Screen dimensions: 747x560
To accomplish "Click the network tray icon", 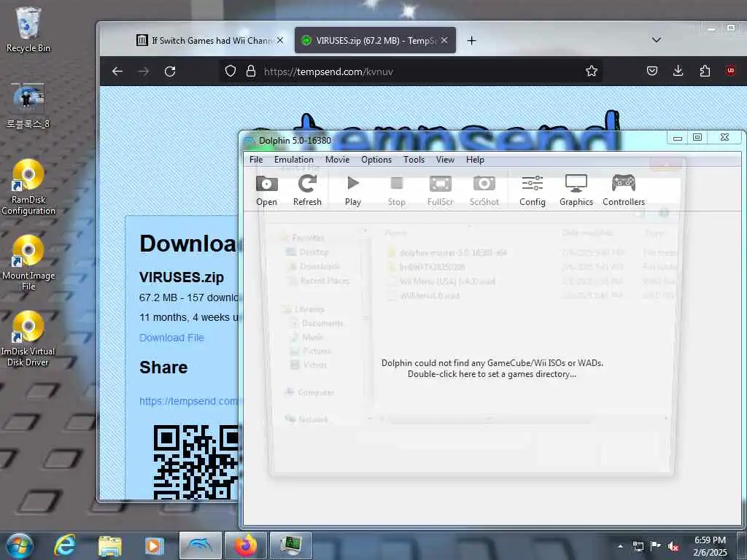I will click(638, 546).
